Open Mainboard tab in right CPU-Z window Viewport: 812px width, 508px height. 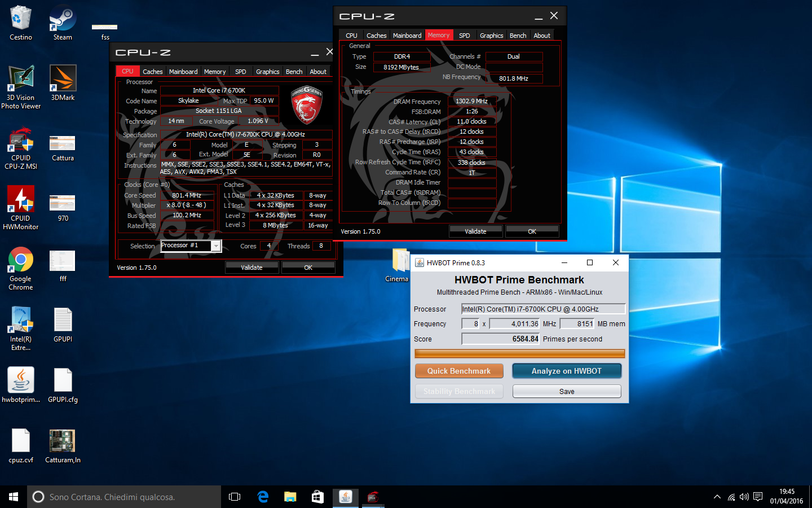pos(407,36)
